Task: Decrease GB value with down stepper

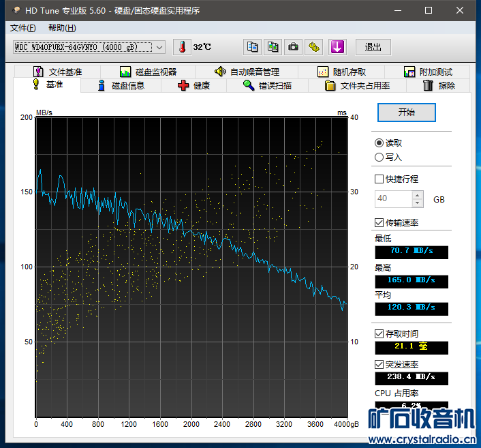Action: coord(417,203)
